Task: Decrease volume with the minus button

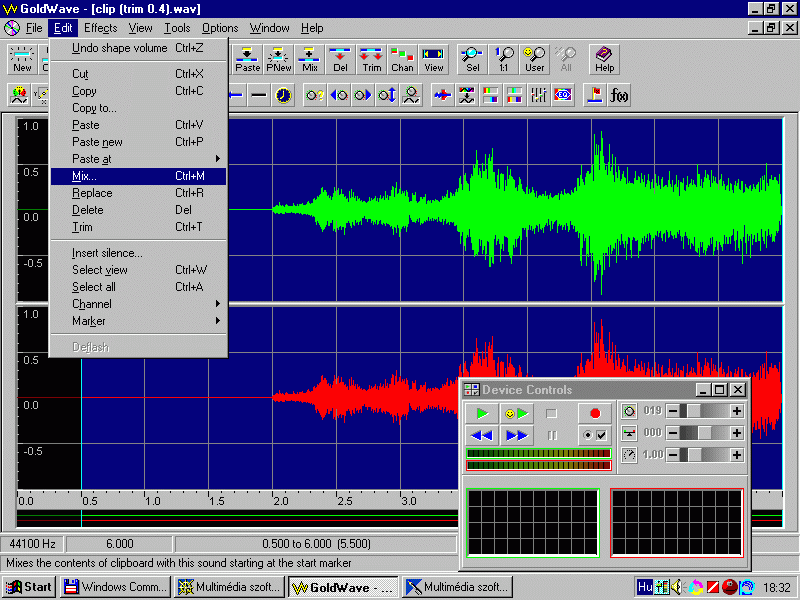Action: pyautogui.click(x=673, y=411)
